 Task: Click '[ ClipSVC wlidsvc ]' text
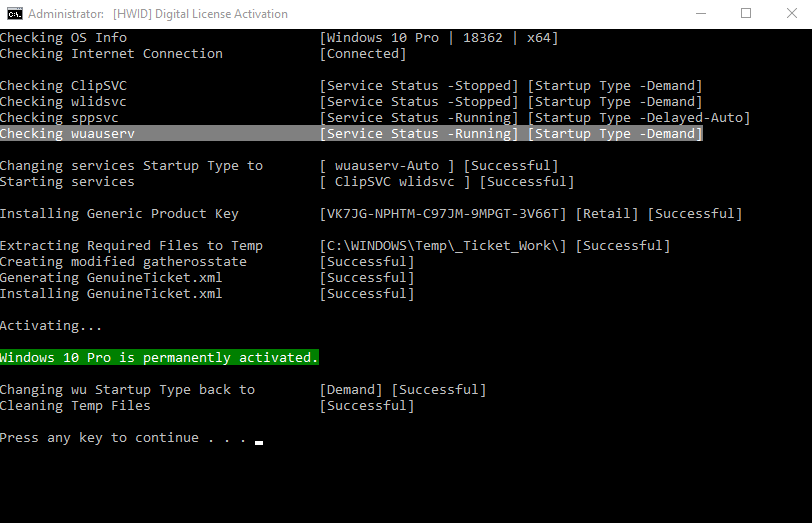click(395, 182)
